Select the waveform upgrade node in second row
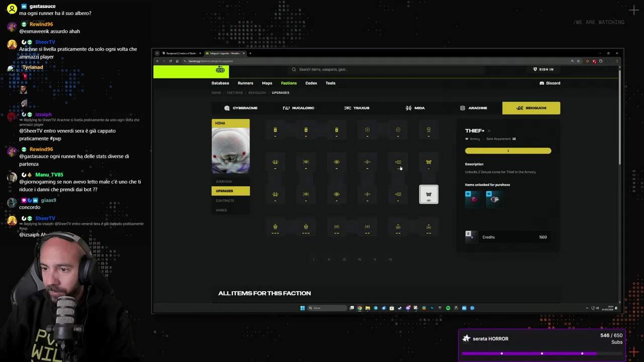Screen dimensions: 644x362 click(367, 162)
